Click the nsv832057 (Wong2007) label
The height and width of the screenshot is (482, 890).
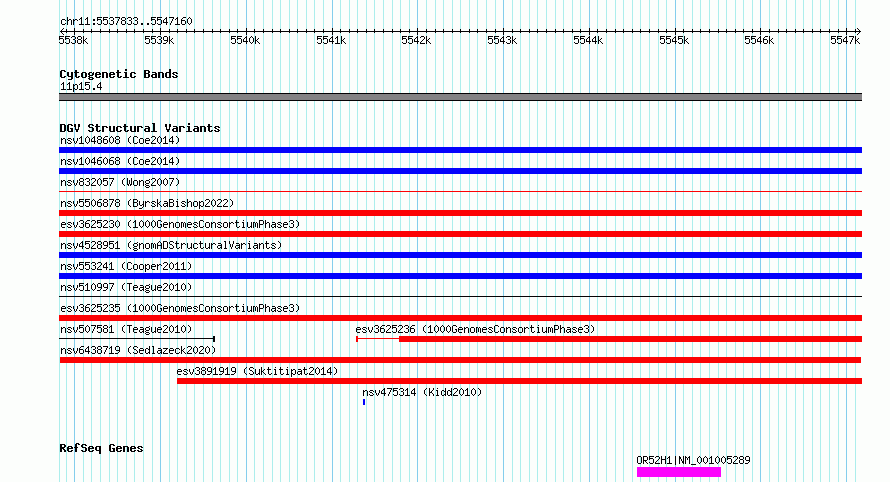pyautogui.click(x=120, y=182)
